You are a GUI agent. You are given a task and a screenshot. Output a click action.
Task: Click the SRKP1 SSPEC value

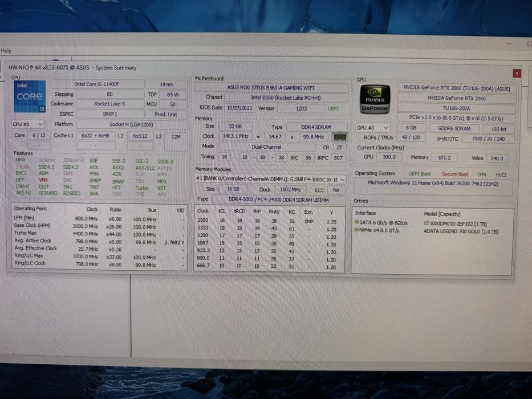tap(110, 114)
